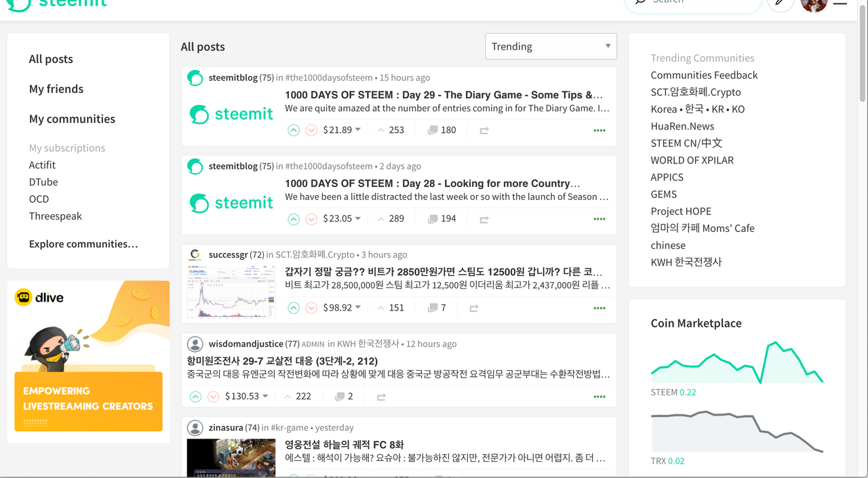Open zinasura author profile link
868x478 pixels.
[225, 428]
